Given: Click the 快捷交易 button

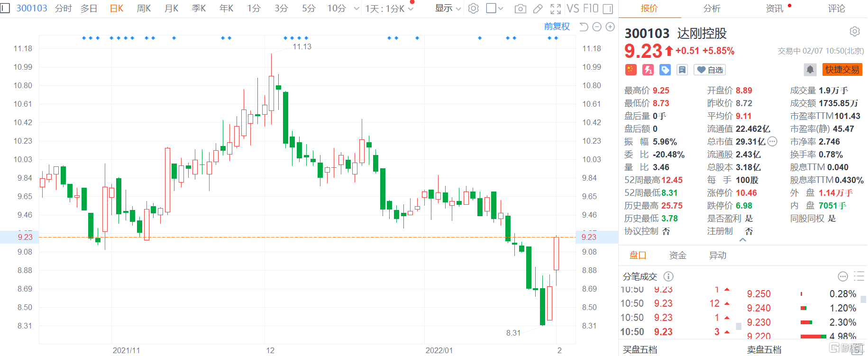Looking at the screenshot, I should (x=842, y=70).
